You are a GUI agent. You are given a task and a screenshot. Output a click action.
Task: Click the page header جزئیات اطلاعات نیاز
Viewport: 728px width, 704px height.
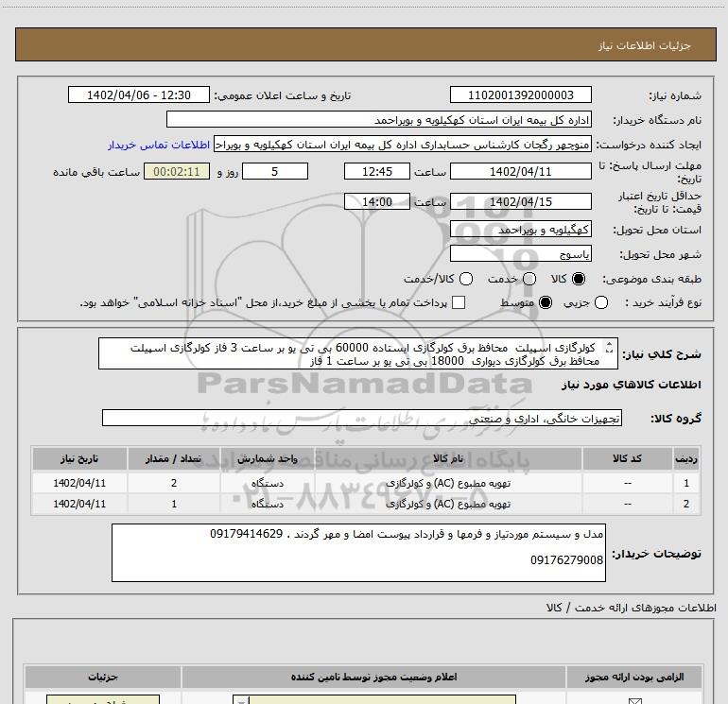click(x=645, y=45)
